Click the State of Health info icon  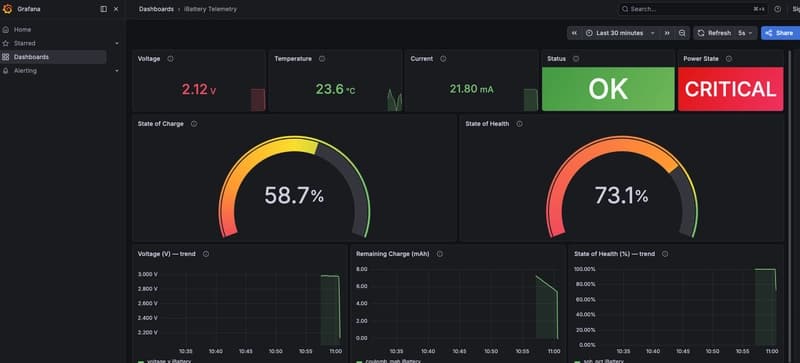tap(519, 124)
